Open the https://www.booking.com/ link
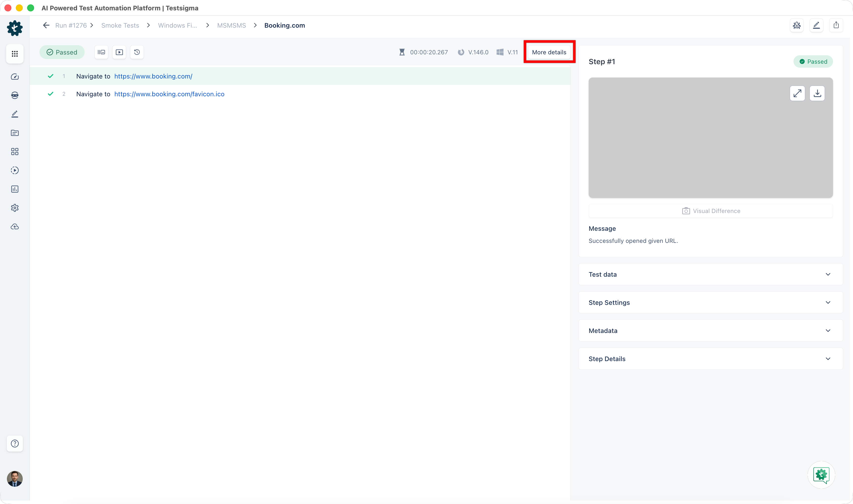 pyautogui.click(x=153, y=77)
